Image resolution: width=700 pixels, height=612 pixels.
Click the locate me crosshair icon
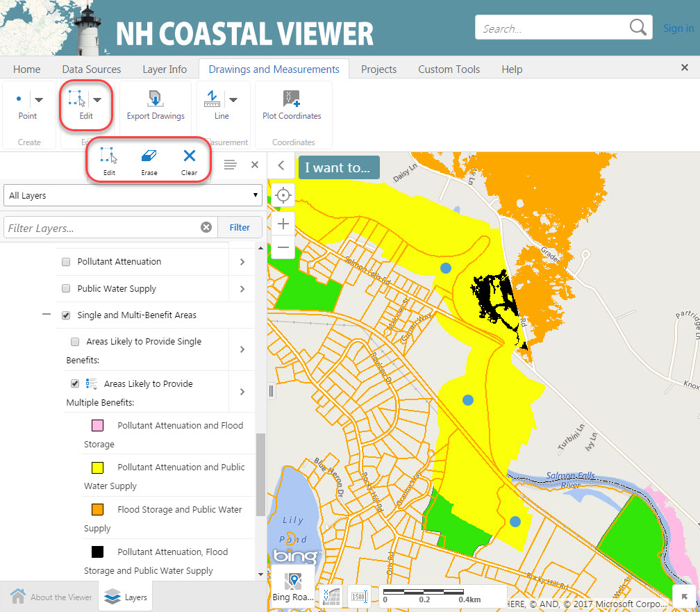tap(283, 195)
